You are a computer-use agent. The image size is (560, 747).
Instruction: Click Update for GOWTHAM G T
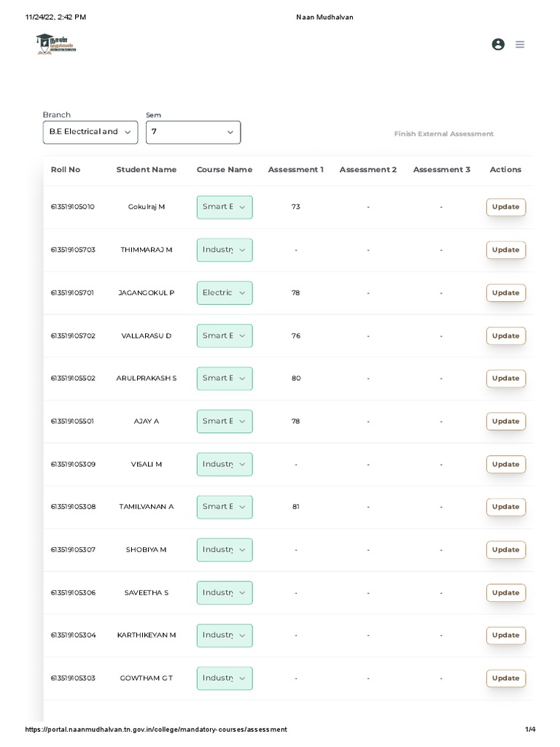coord(505,678)
